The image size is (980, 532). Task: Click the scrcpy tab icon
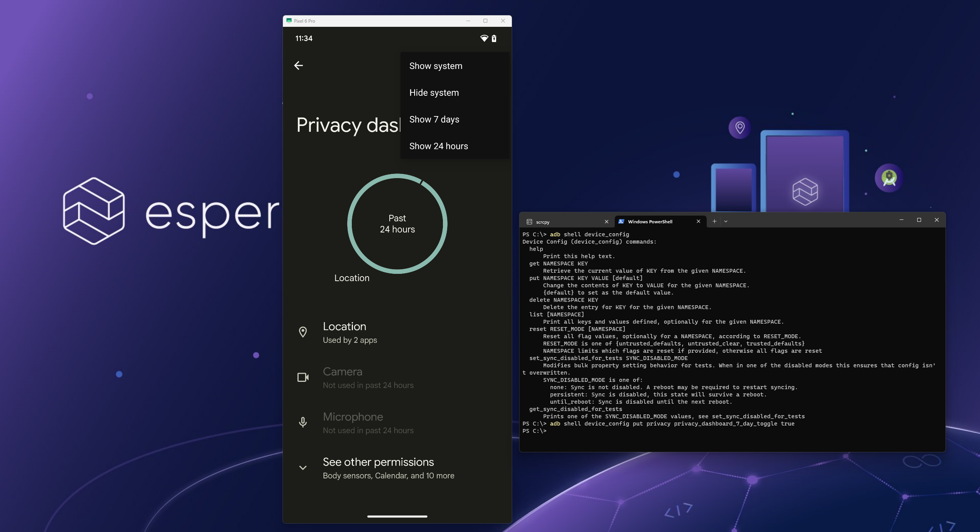(x=529, y=222)
